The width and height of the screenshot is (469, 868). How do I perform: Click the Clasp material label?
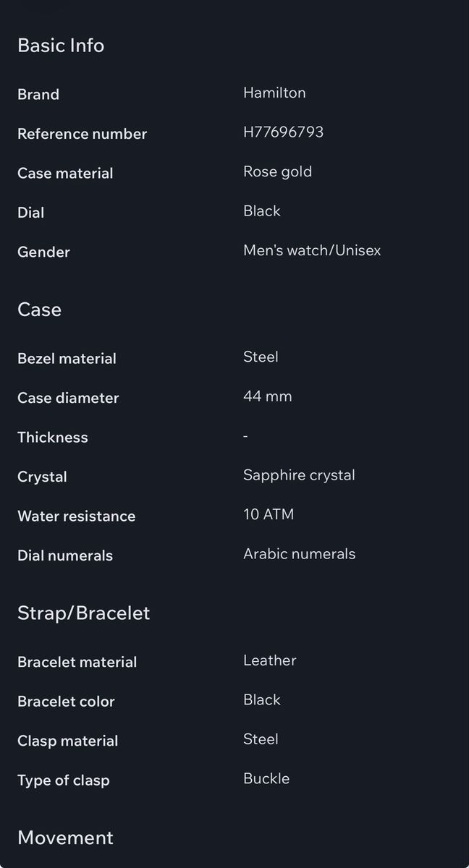pyautogui.click(x=68, y=741)
